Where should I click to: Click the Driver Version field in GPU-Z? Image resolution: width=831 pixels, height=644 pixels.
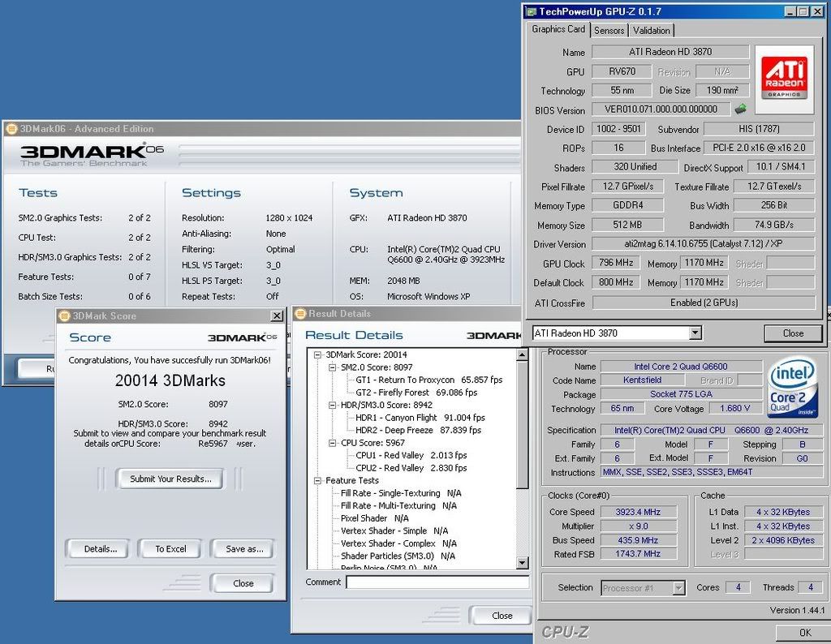click(704, 244)
